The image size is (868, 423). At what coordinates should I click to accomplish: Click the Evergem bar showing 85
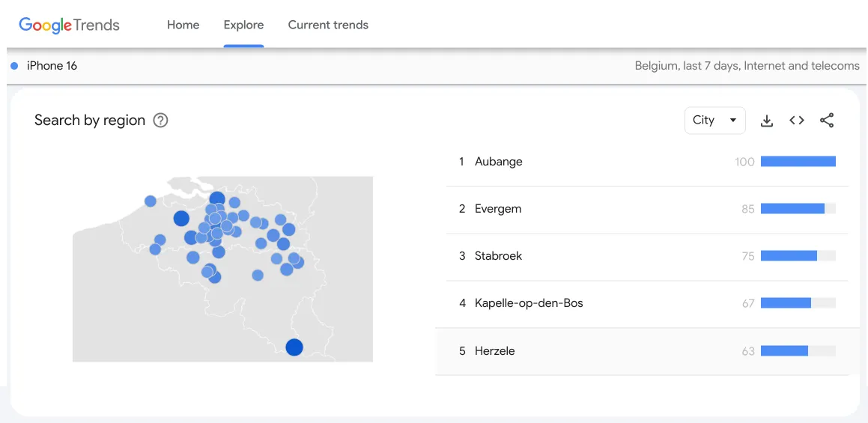[x=798, y=209]
